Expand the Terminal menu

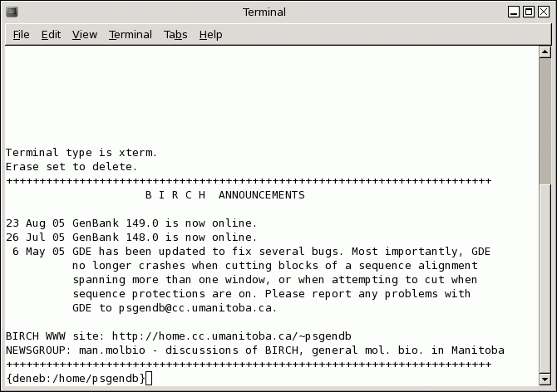pos(131,35)
